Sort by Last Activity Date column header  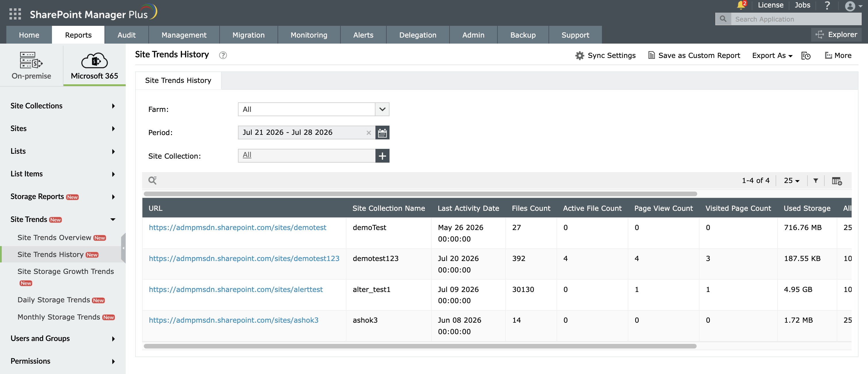click(x=468, y=209)
